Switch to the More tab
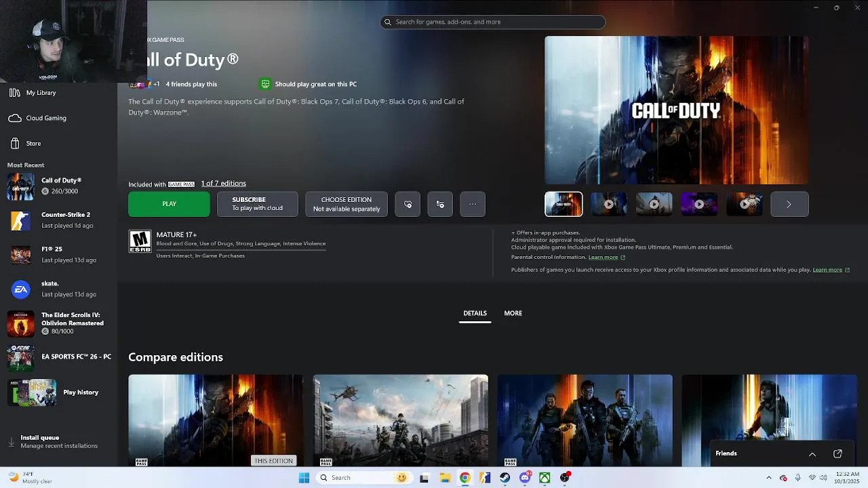This screenshot has width=868, height=488. click(x=513, y=313)
